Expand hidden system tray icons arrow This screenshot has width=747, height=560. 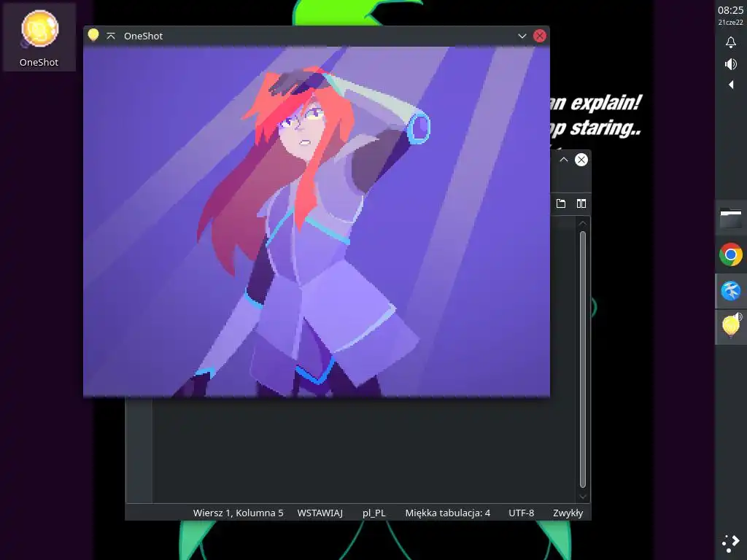coord(731,85)
